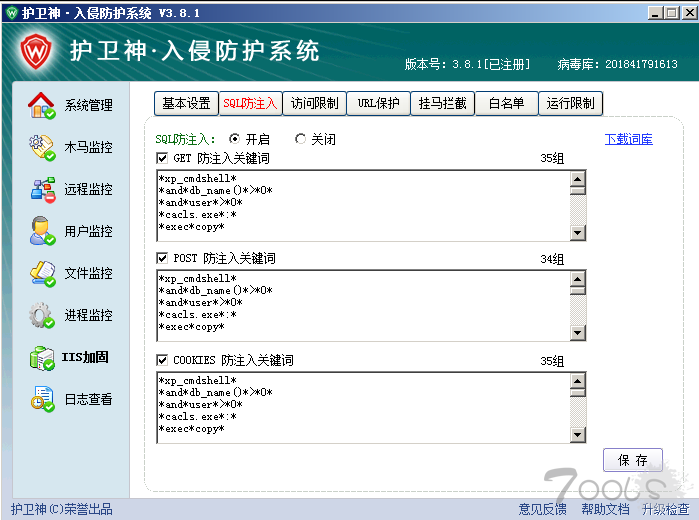Open the 进程监控 cog icon
The image size is (699, 520).
tap(42, 315)
